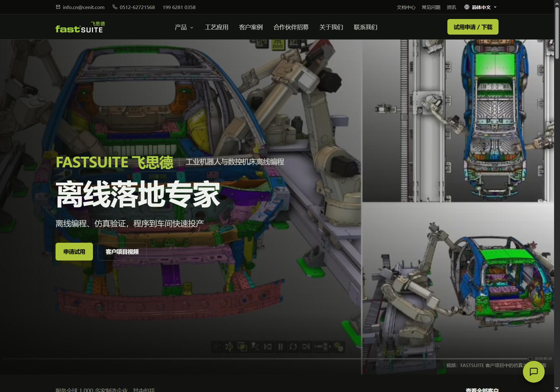The width and height of the screenshot is (560, 392).
Task: Open the 联系我们 menu item
Action: 365,27
